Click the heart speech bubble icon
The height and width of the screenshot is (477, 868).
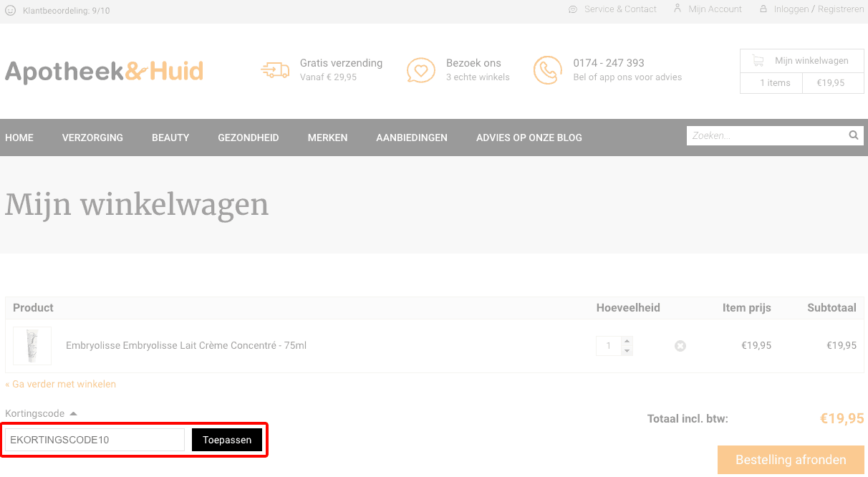pos(421,70)
